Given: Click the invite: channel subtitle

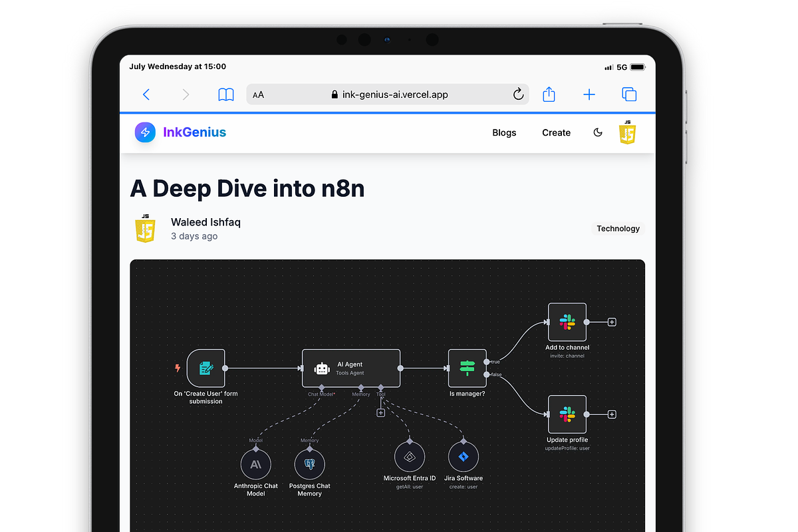Looking at the screenshot, I should point(567,356).
